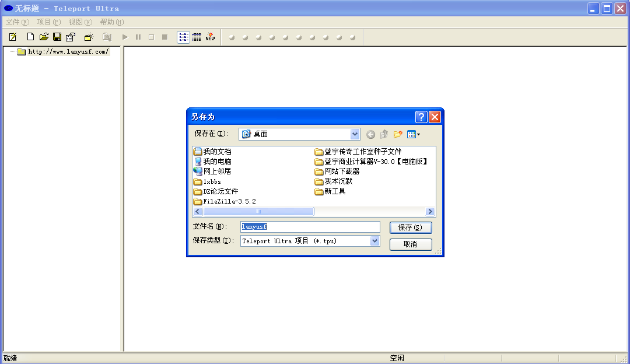Click the horizontal scrollbar right arrow in file list

430,212
